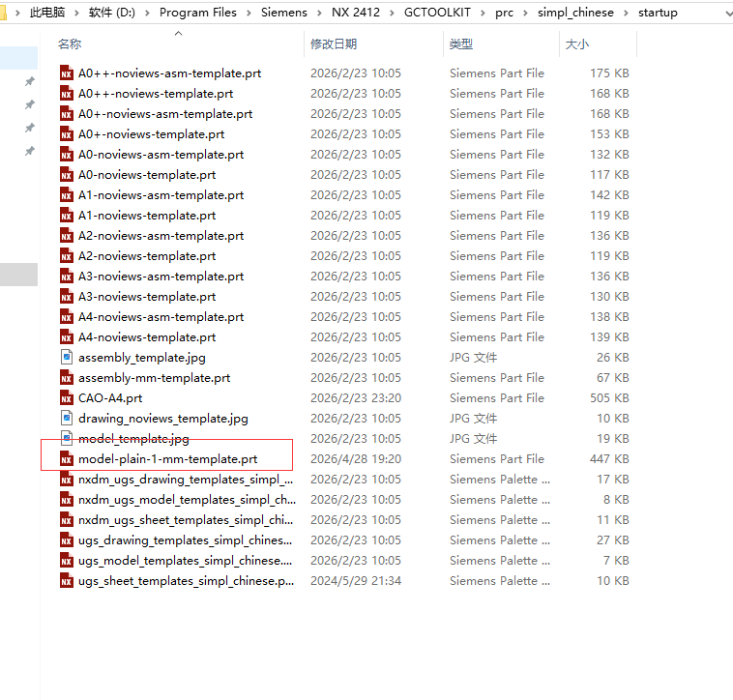Viewport: 733px width, 700px height.
Task: Navigate to 此电脑 breadcrumb
Action: pyautogui.click(x=47, y=13)
